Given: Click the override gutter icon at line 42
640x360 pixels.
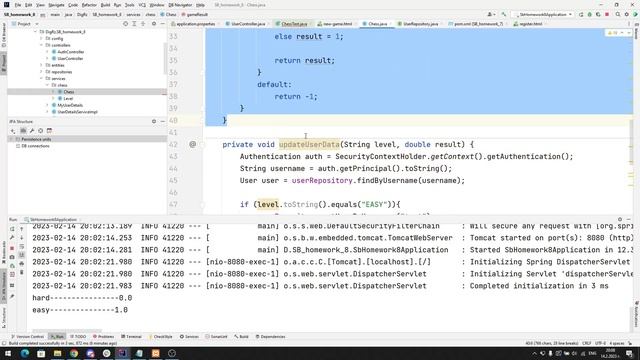Looking at the screenshot, I should 193,144.
